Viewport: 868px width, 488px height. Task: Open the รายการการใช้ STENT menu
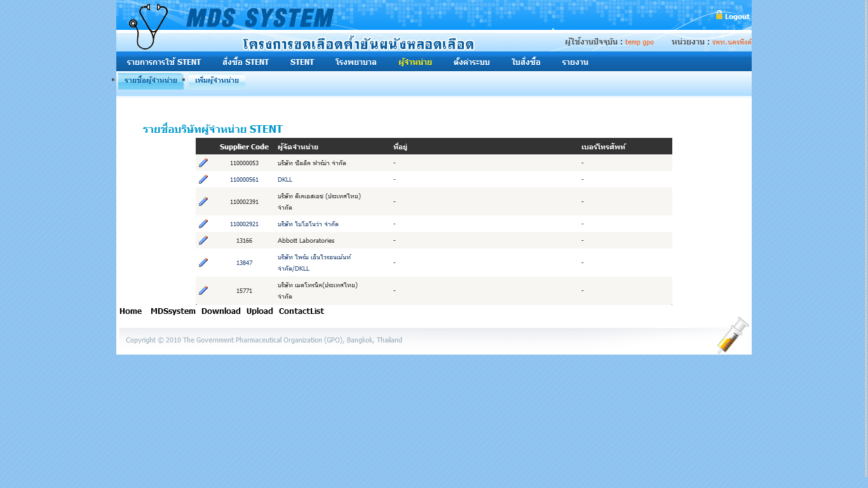pos(163,62)
